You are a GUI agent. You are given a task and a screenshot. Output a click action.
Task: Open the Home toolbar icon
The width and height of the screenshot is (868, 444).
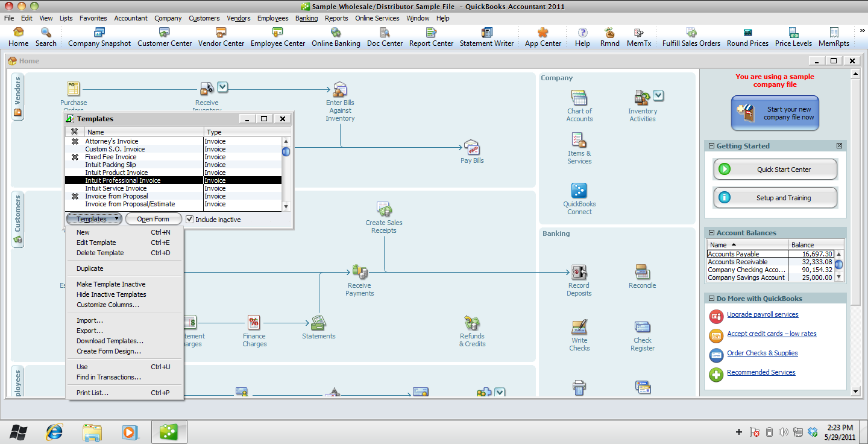pos(18,37)
